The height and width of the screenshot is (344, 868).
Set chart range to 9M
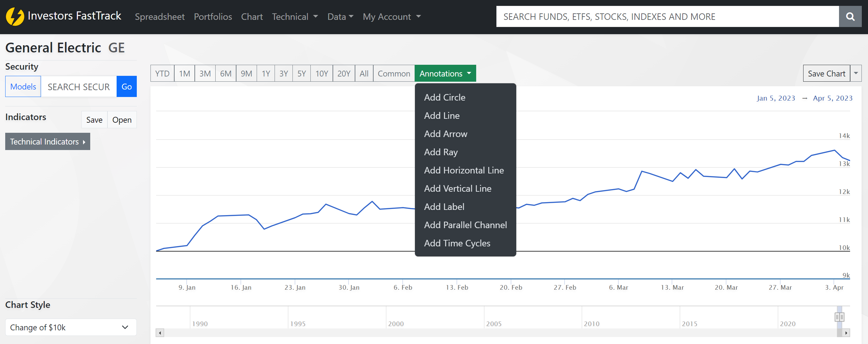point(246,73)
